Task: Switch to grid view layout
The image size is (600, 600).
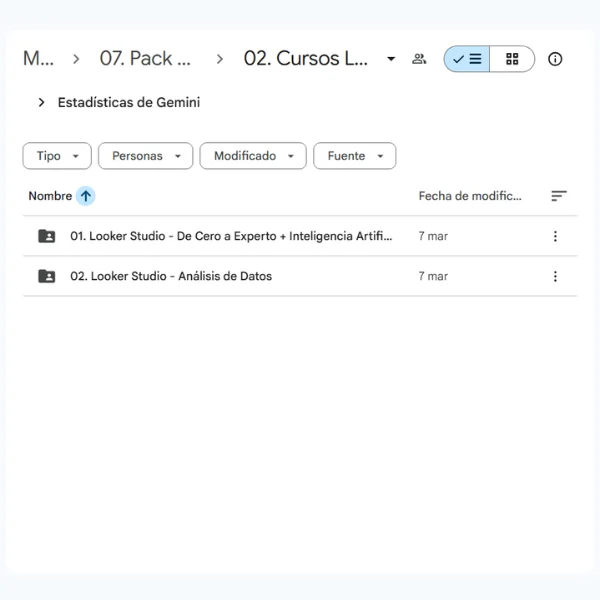Action: (x=512, y=59)
